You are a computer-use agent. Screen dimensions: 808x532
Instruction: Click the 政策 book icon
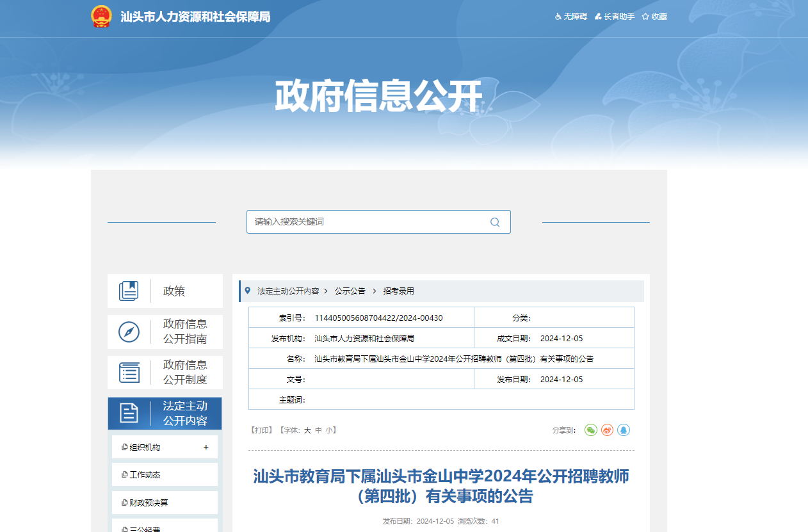129,291
